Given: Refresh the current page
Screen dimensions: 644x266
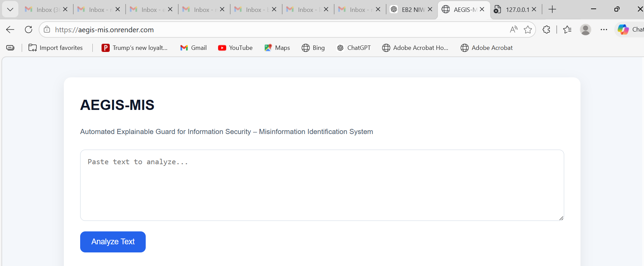Looking at the screenshot, I should coord(29,30).
